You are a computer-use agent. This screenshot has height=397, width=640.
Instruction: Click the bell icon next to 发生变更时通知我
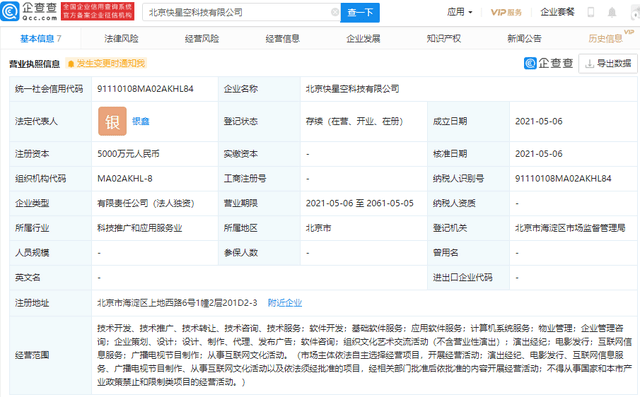pyautogui.click(x=71, y=64)
